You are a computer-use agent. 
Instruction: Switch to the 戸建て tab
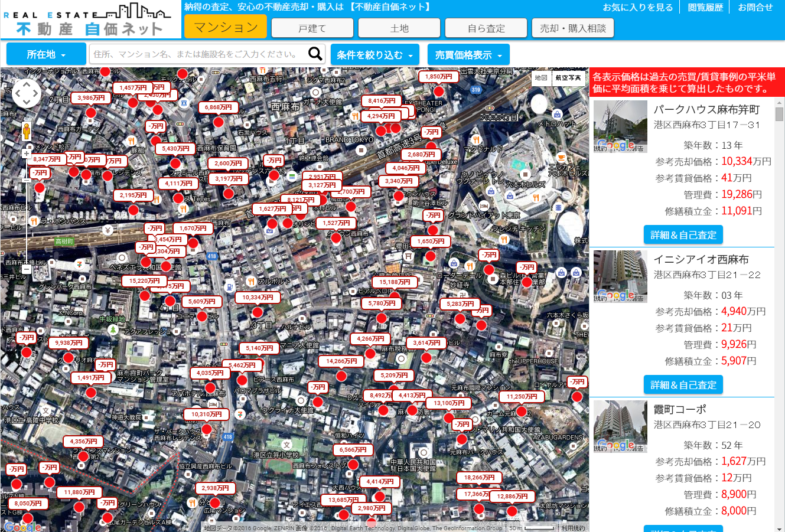point(312,28)
